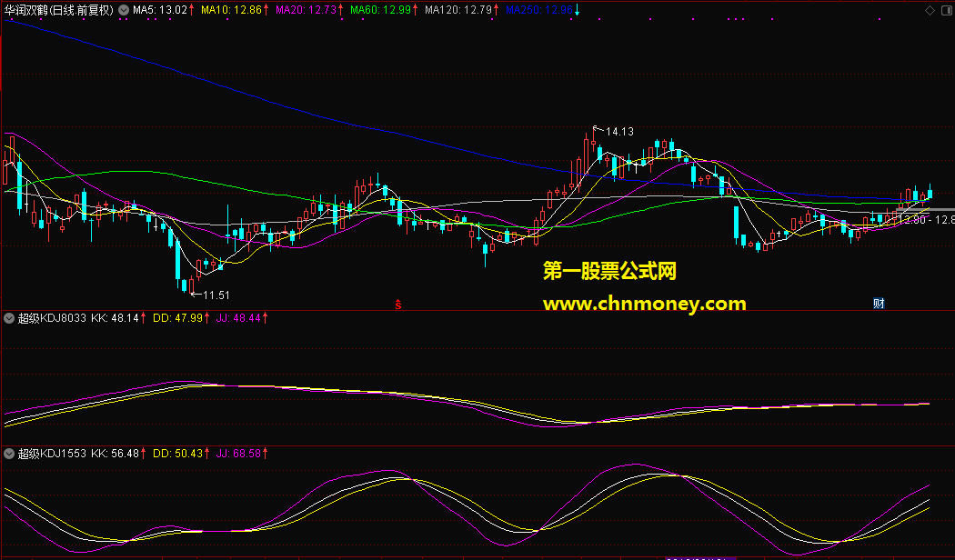This screenshot has height=560, width=955.
Task: Click the MA120: 12.79 value
Action: point(458,10)
